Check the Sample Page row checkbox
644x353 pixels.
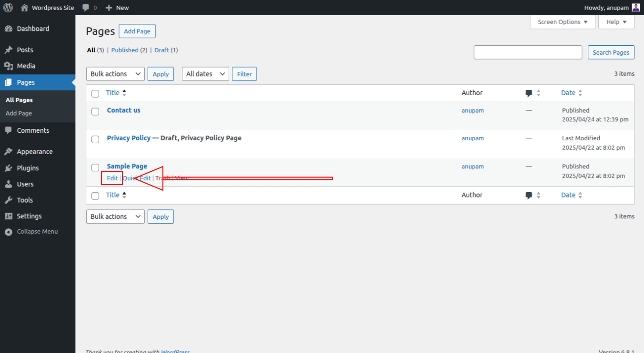(95, 167)
